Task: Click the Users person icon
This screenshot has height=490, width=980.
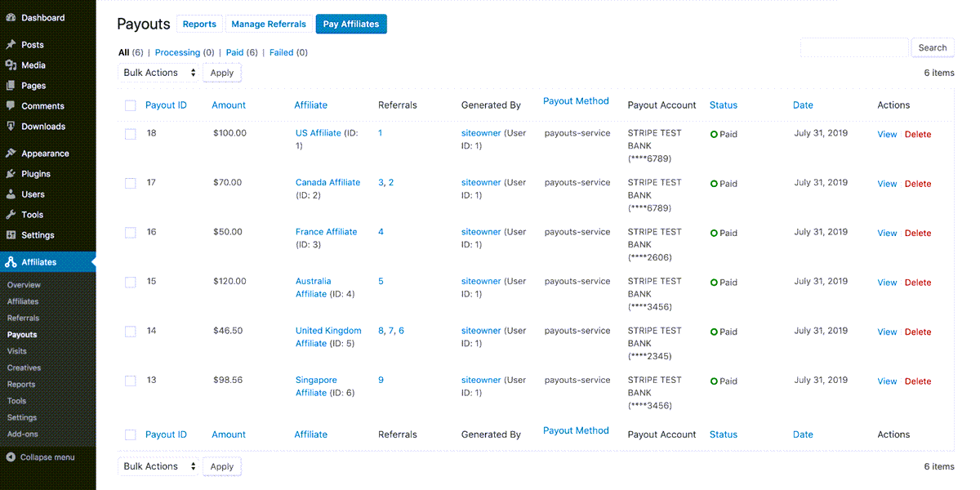Action: coord(11,194)
